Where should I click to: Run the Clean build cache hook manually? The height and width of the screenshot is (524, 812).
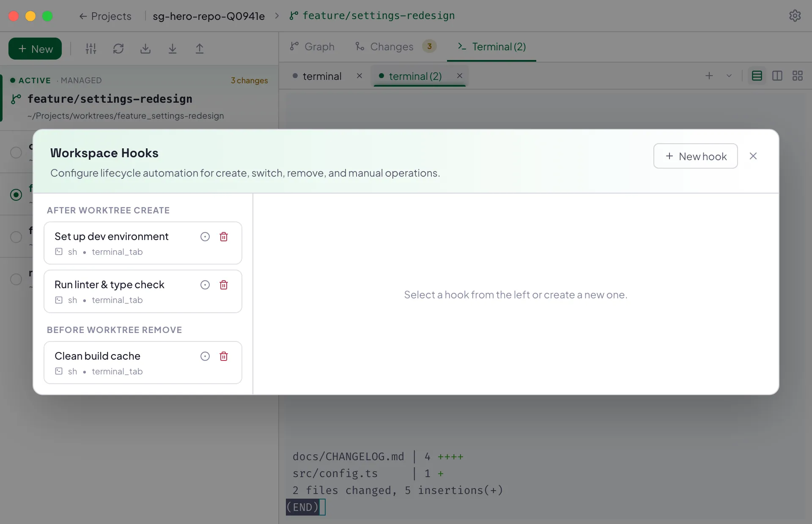[x=205, y=356]
